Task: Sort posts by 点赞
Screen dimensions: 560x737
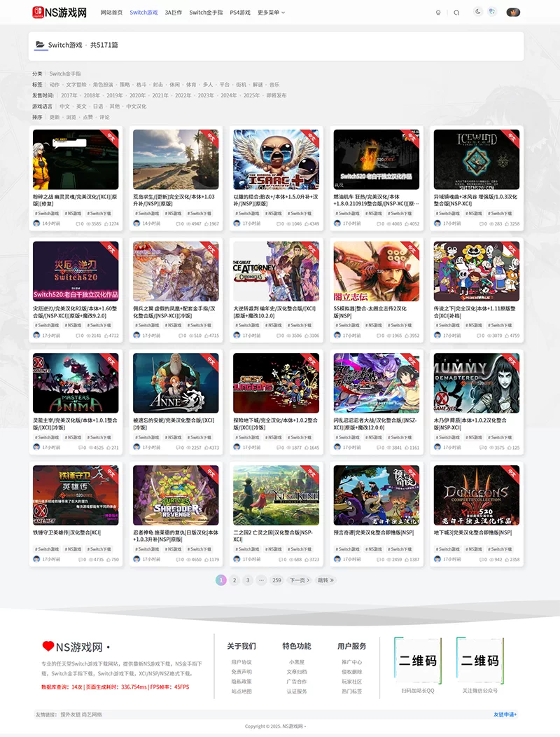Action: pyautogui.click(x=88, y=117)
